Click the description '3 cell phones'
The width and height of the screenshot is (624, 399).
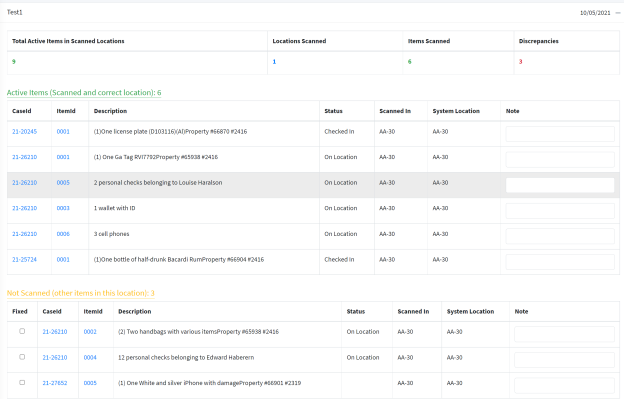111,234
